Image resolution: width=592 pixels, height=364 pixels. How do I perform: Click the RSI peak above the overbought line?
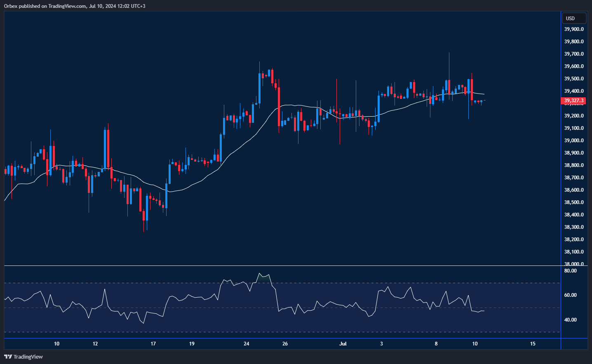pyautogui.click(x=260, y=274)
